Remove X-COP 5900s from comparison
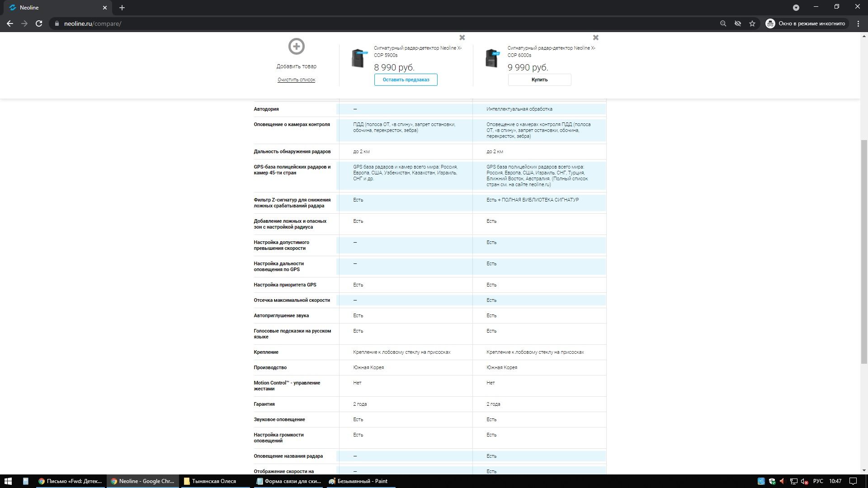Viewport: 868px width, 488px height. (x=462, y=38)
